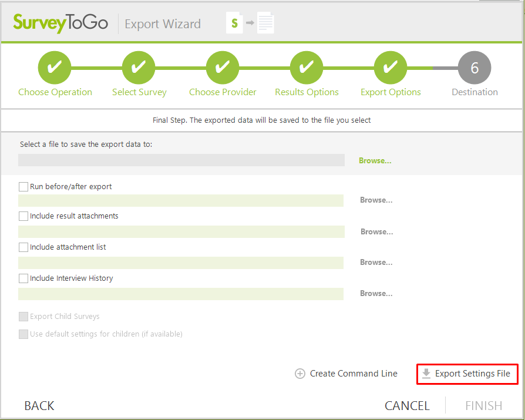Click the Results Options step checkmark circle
This screenshot has height=420, width=525.
(x=307, y=68)
